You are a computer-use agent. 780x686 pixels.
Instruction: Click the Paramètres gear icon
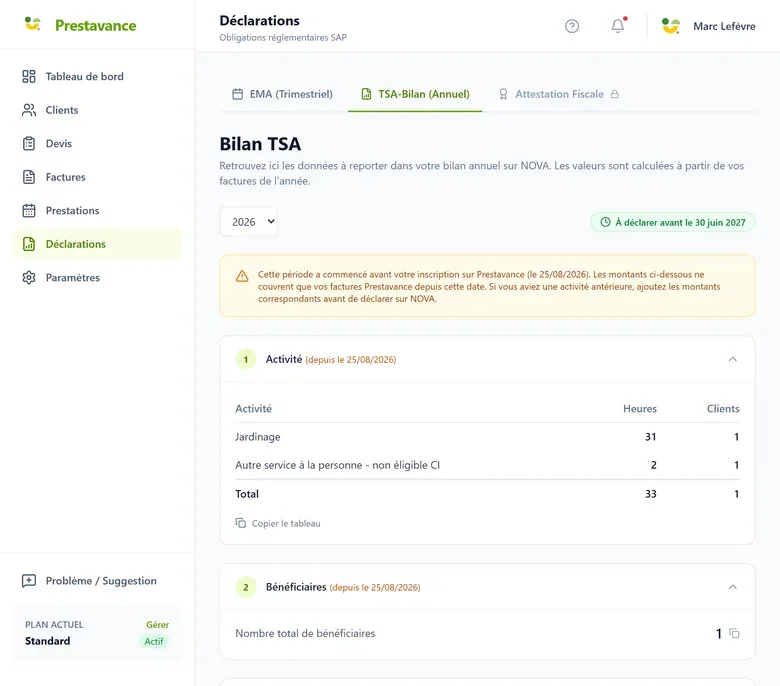(x=29, y=278)
